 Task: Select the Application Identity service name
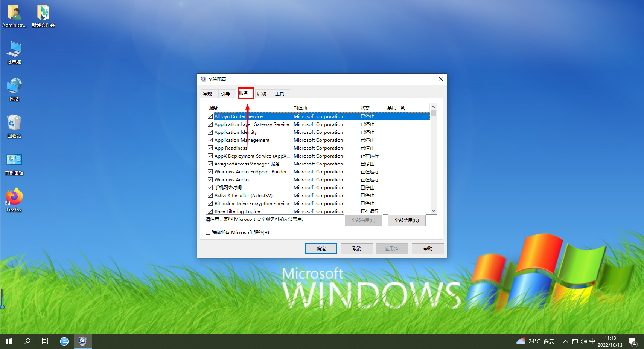click(236, 132)
